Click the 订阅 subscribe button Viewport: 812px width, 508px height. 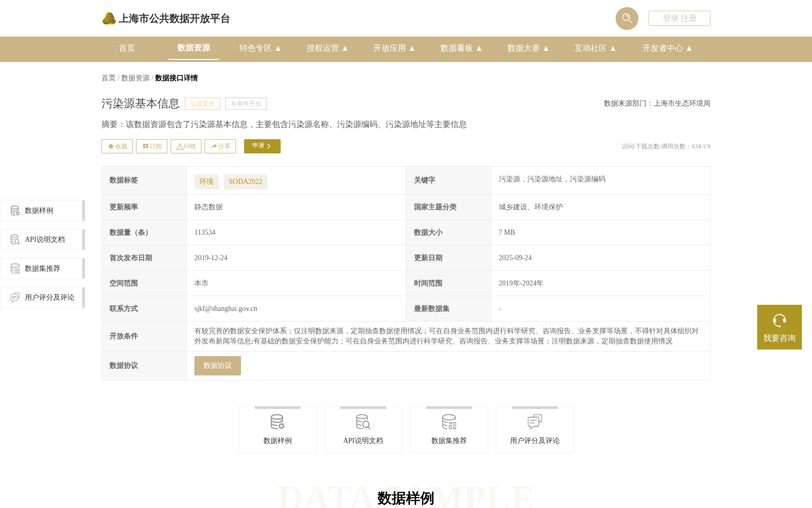152,146
